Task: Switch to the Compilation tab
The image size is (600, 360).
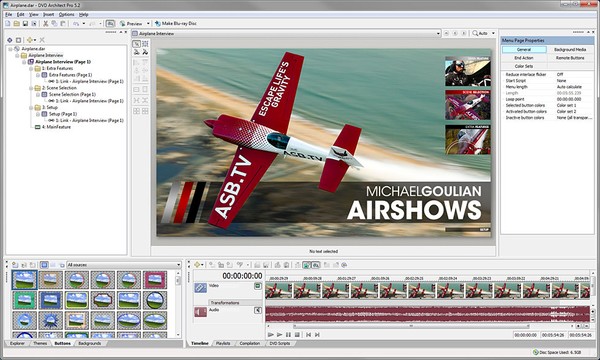Action: tap(249, 344)
